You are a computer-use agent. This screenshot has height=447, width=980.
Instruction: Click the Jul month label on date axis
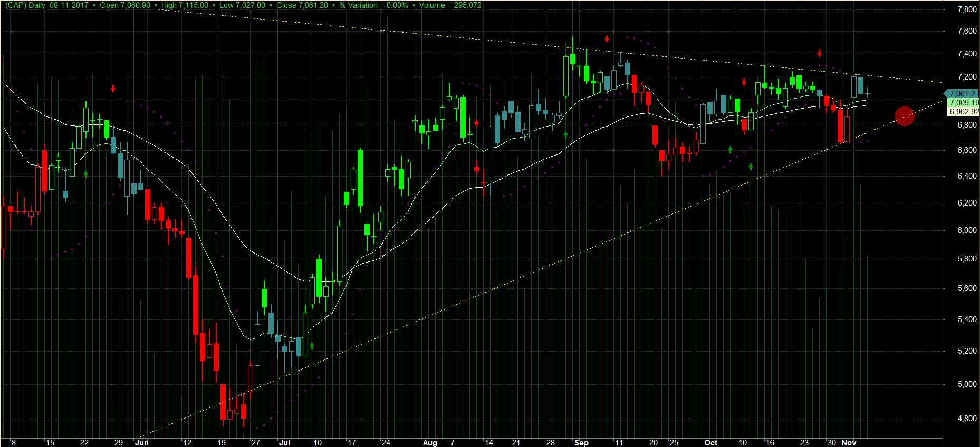284,443
